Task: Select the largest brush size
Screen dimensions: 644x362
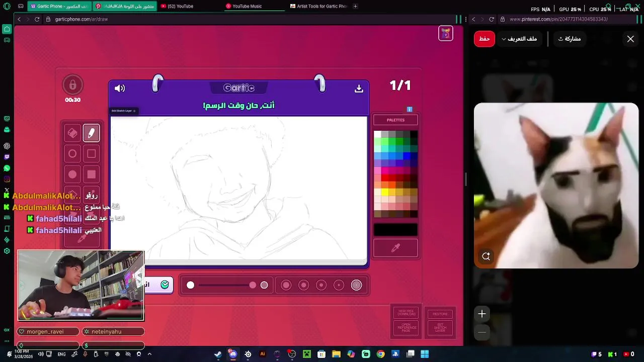Action: point(286,285)
